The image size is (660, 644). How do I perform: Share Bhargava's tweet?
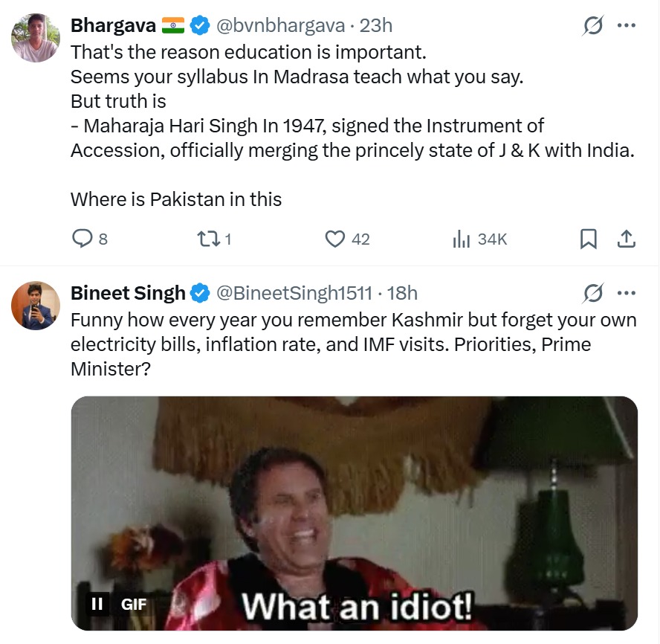(627, 239)
